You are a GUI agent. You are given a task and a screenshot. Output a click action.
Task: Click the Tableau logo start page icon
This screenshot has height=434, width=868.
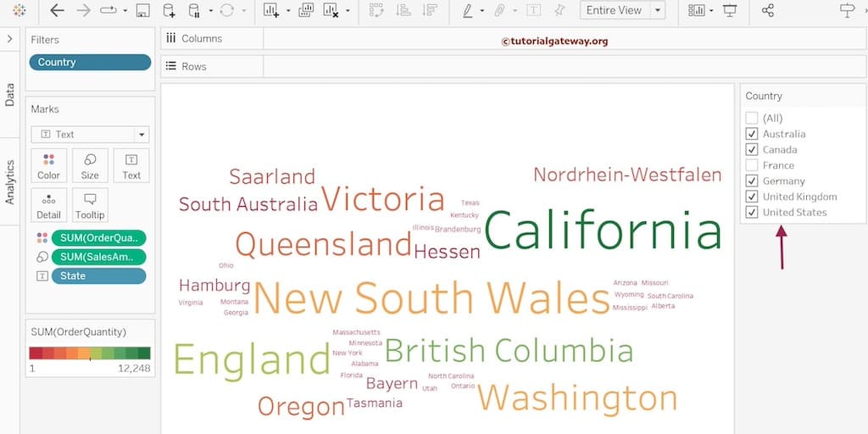coord(19,10)
